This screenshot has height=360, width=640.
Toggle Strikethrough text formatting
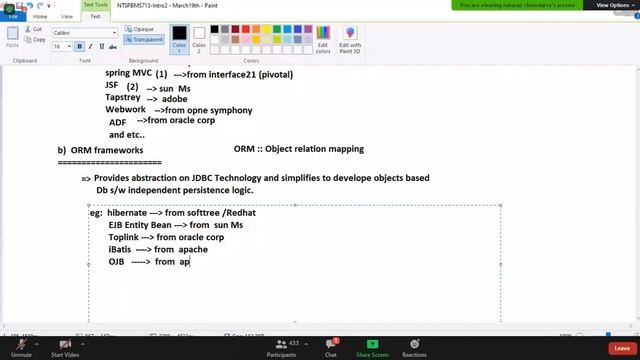113,47
